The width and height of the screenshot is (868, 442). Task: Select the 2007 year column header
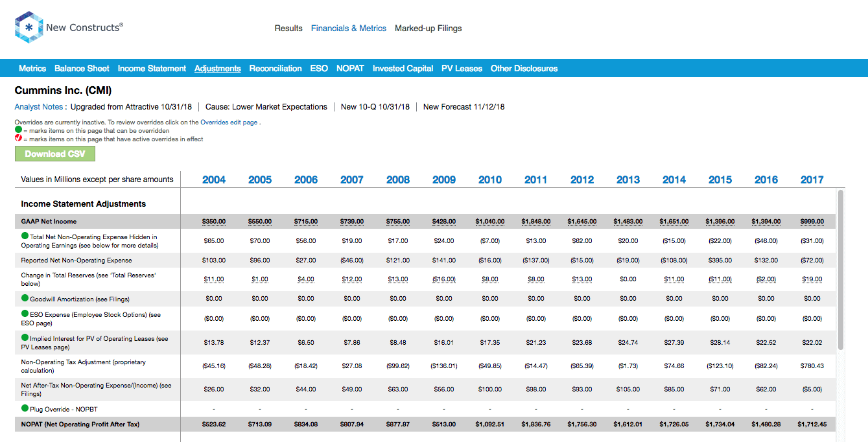coord(352,180)
